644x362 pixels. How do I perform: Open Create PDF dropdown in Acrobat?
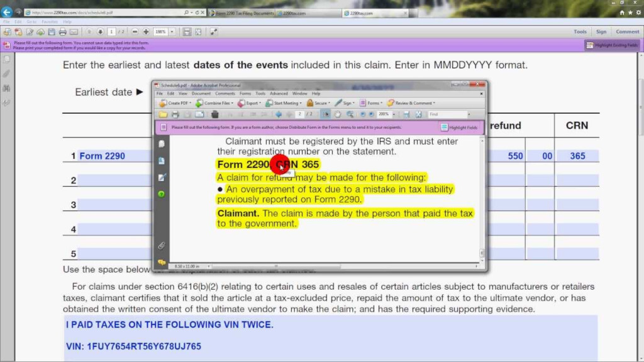click(175, 103)
